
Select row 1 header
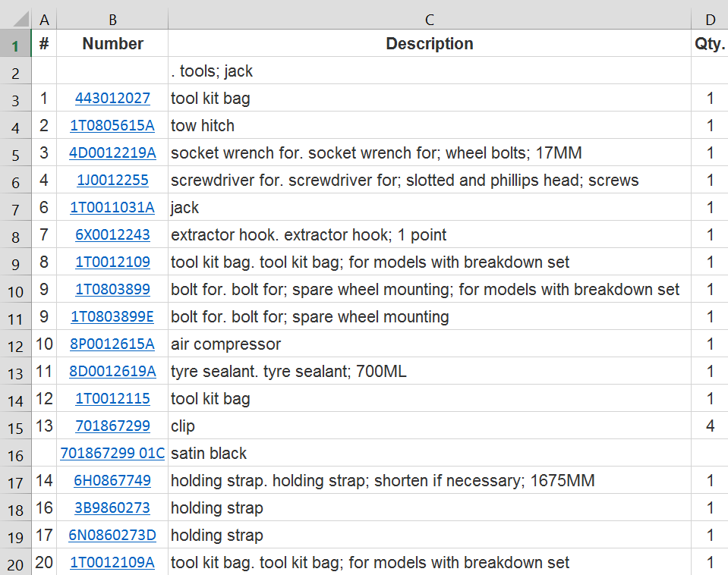click(15, 45)
